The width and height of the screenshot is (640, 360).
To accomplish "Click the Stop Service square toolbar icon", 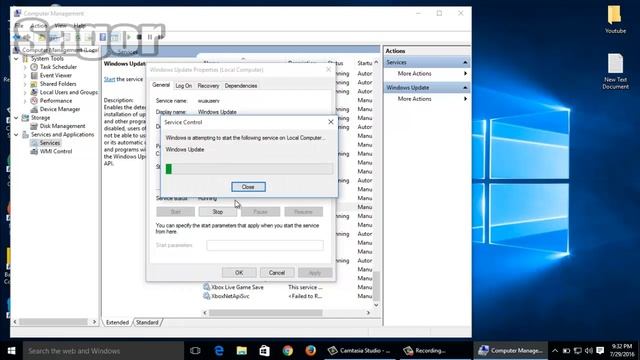I will pos(139,37).
